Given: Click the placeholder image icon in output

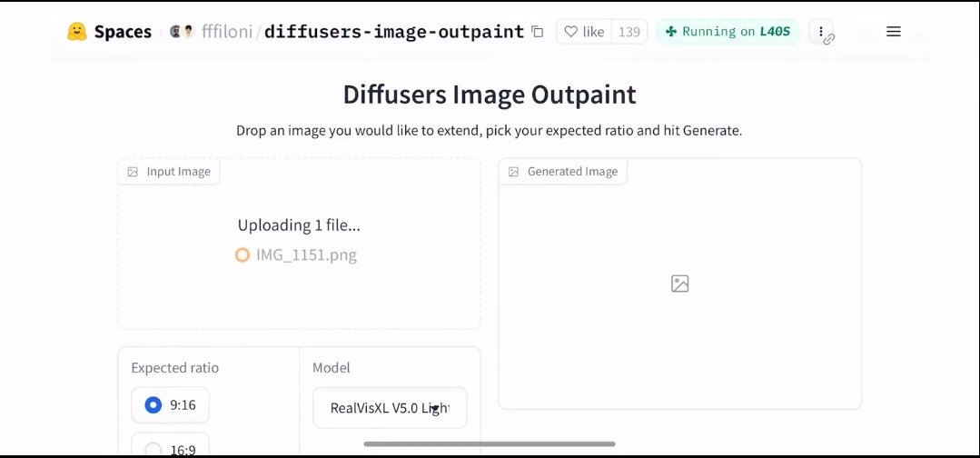Looking at the screenshot, I should pyautogui.click(x=679, y=284).
